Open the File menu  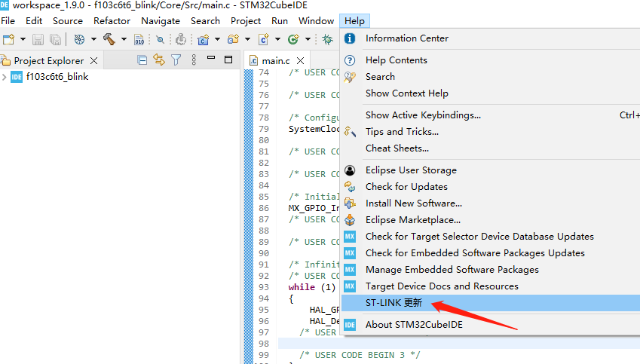click(x=8, y=21)
